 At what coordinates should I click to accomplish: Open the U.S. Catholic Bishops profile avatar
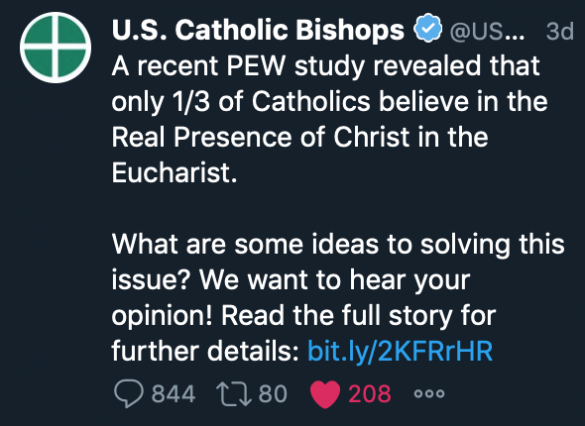pos(56,47)
